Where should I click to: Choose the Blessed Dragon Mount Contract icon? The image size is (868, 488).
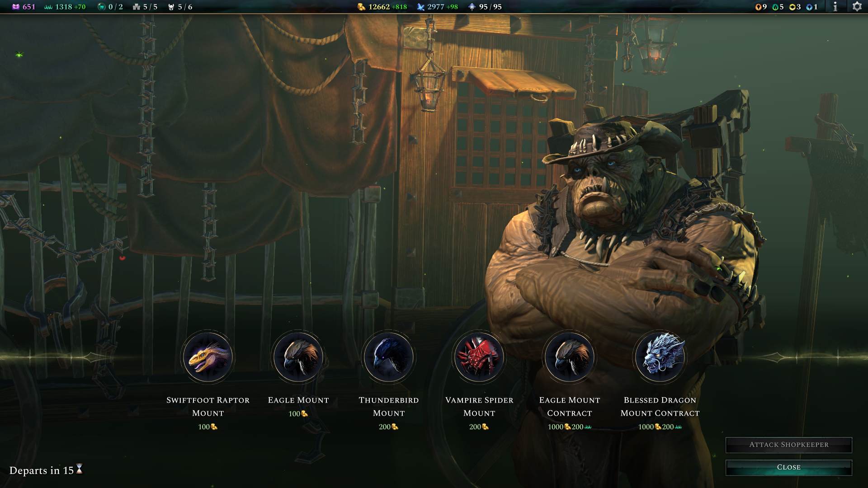pos(660,357)
